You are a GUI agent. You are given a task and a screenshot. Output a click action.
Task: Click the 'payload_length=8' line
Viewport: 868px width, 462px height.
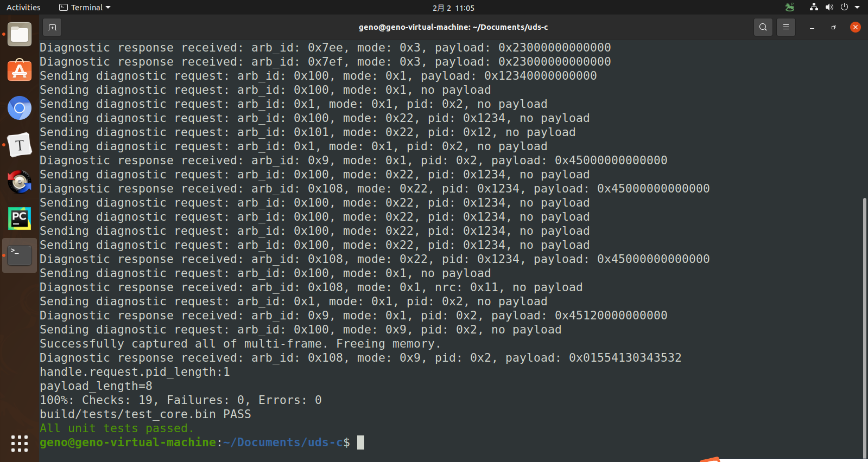[x=96, y=386]
